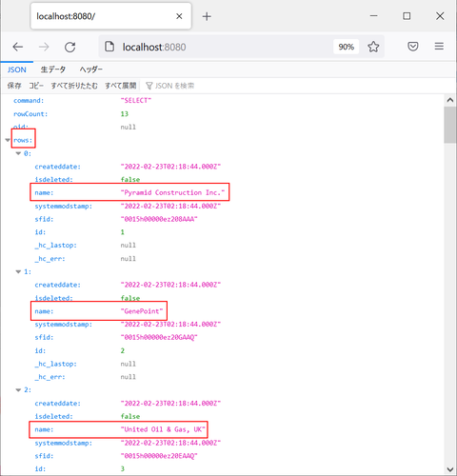Select the id value 1
Screen dimensions: 457x476
point(123,232)
